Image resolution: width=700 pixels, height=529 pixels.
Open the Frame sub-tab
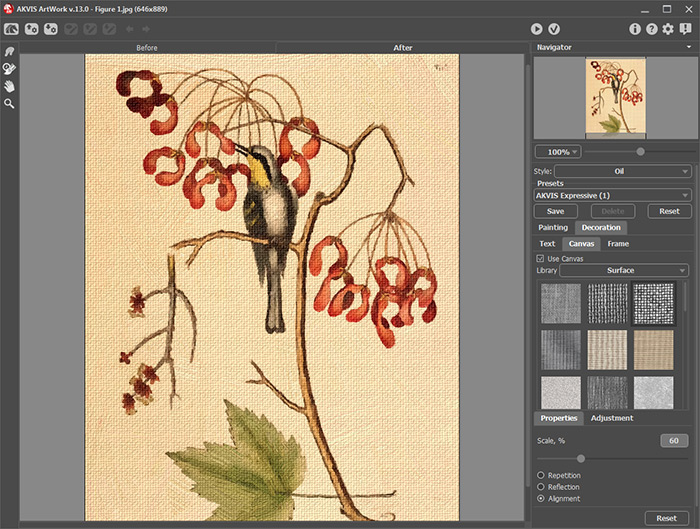coord(618,244)
